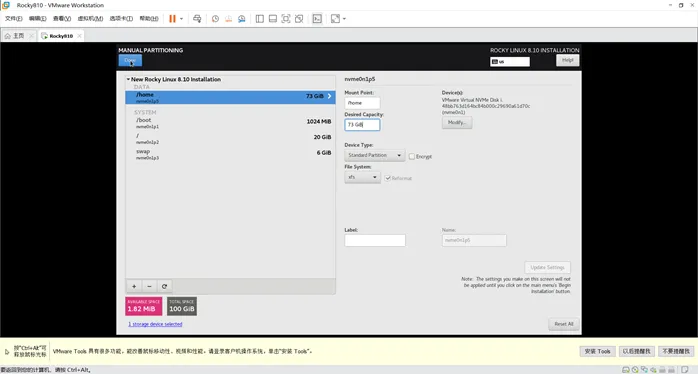Click the Update Settings button
Screen dimensions: 698x374
pos(548,267)
